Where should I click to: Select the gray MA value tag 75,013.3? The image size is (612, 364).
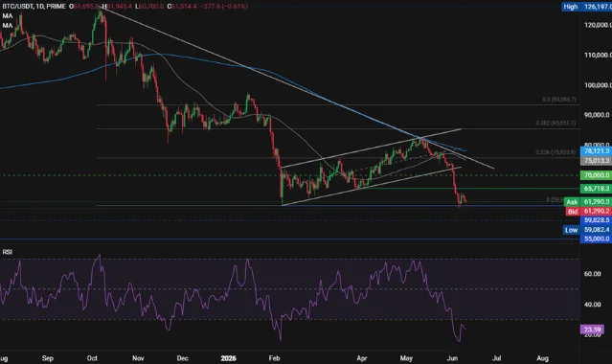[597, 160]
